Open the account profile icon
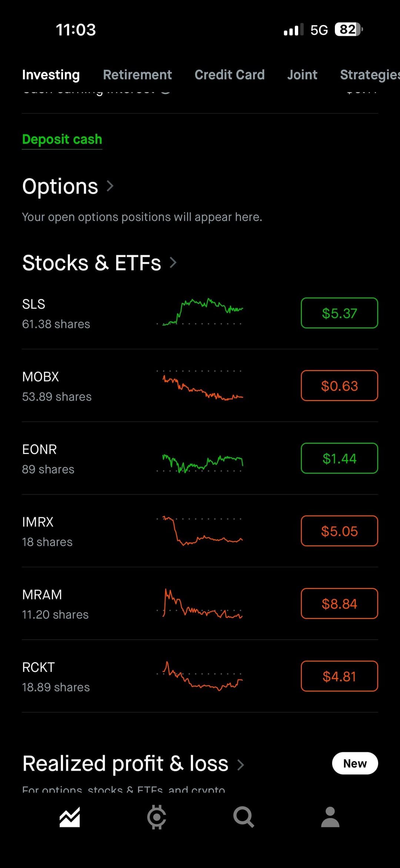Screen dimensions: 400x868 (x=330, y=817)
